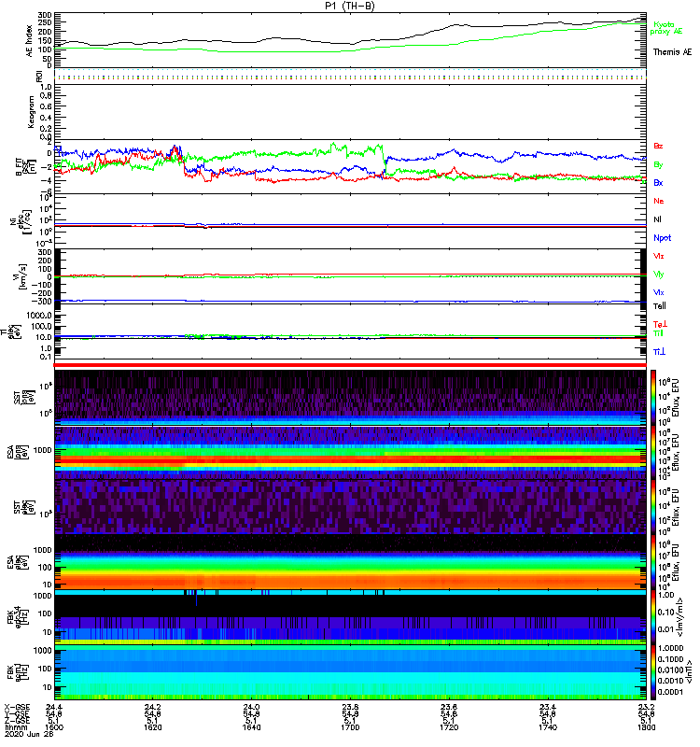Click the black Te parallel legend label
The image size is (700, 747).
(660, 306)
